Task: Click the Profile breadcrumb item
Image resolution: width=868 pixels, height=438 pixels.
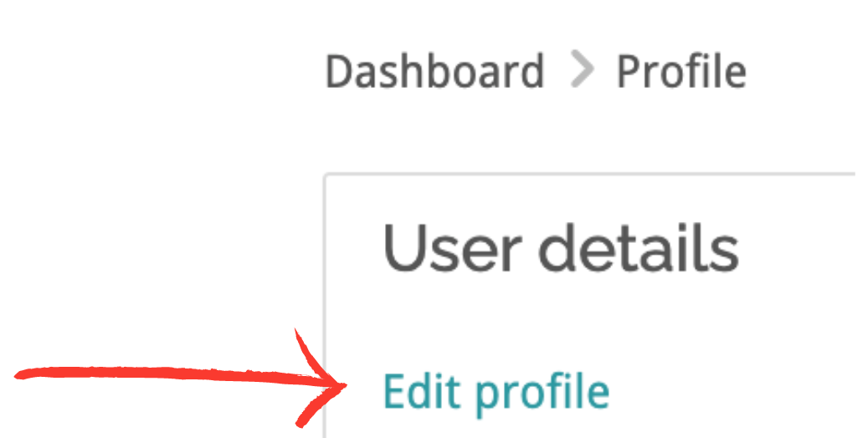Action: tap(681, 72)
